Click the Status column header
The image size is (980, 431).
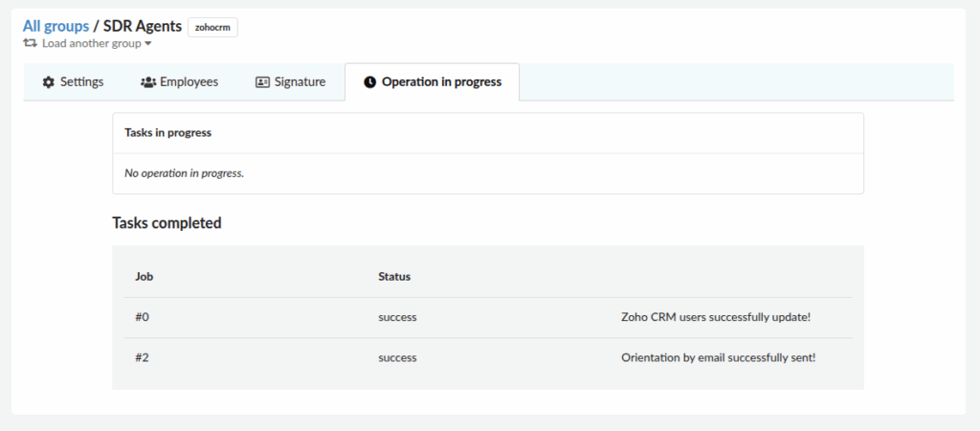coord(394,277)
